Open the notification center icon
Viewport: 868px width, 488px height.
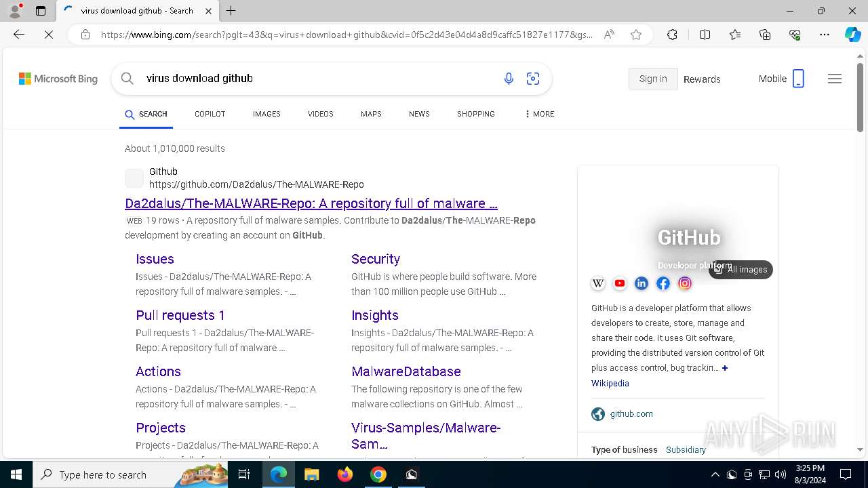[846, 474]
